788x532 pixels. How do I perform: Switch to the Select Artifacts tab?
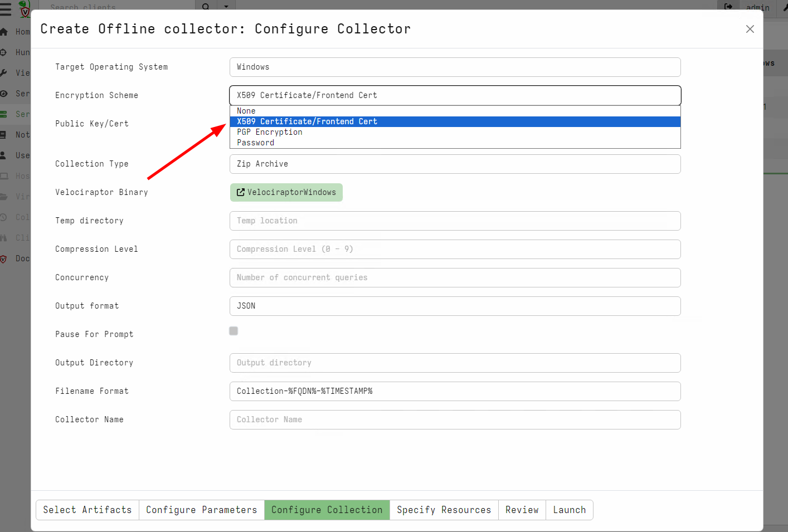point(87,510)
